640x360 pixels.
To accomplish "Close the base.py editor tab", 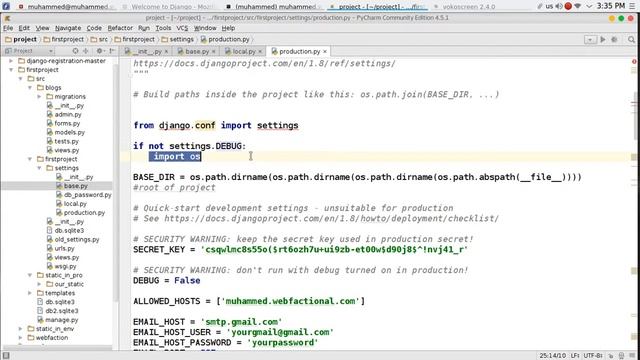I will point(213,51).
